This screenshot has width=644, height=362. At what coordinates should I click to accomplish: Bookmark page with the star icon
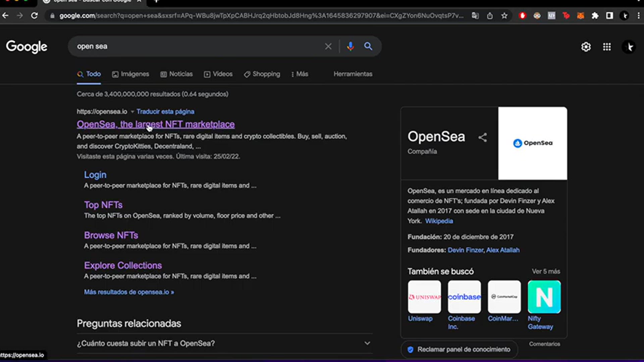(504, 16)
